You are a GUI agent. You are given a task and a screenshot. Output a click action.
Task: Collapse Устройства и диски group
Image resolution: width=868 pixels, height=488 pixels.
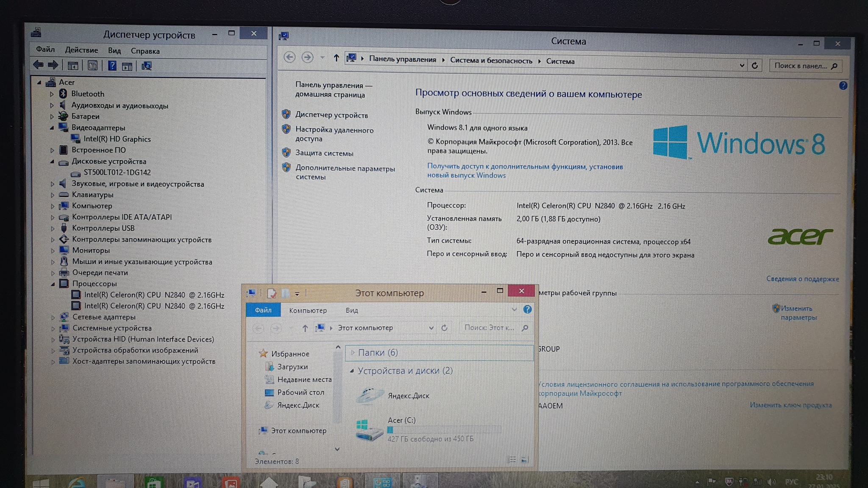pos(352,371)
